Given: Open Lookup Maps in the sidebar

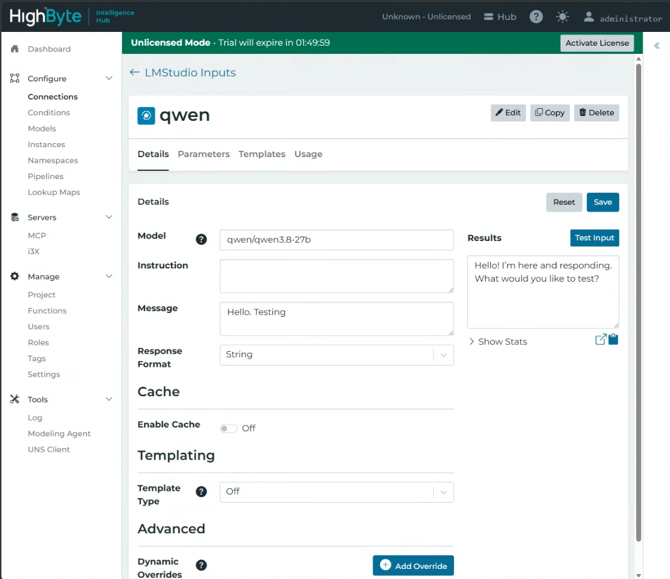Looking at the screenshot, I should pyautogui.click(x=54, y=192).
